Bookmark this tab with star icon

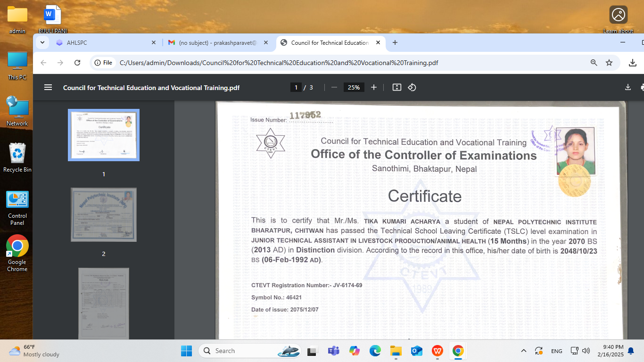click(x=609, y=63)
